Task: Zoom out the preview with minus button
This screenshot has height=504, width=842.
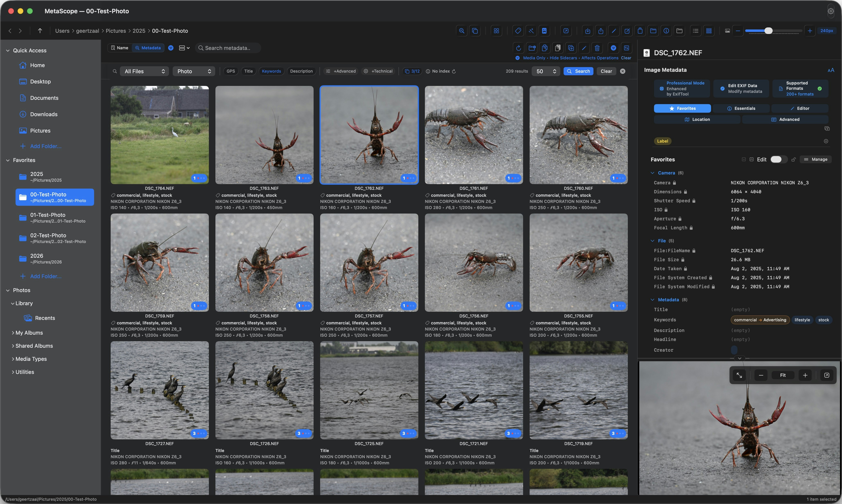Action: tap(761, 375)
